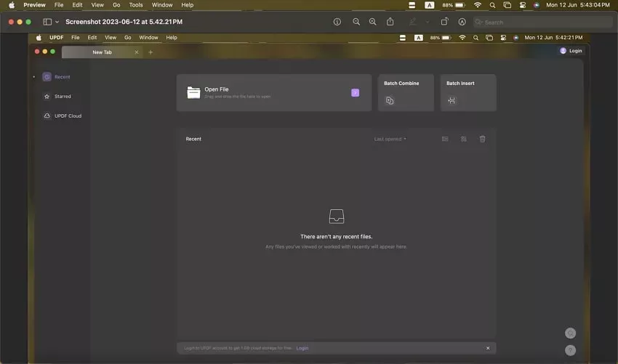The height and width of the screenshot is (364, 618).
Task: Click Login link in bottom cloud storage banner
Action: pos(302,348)
